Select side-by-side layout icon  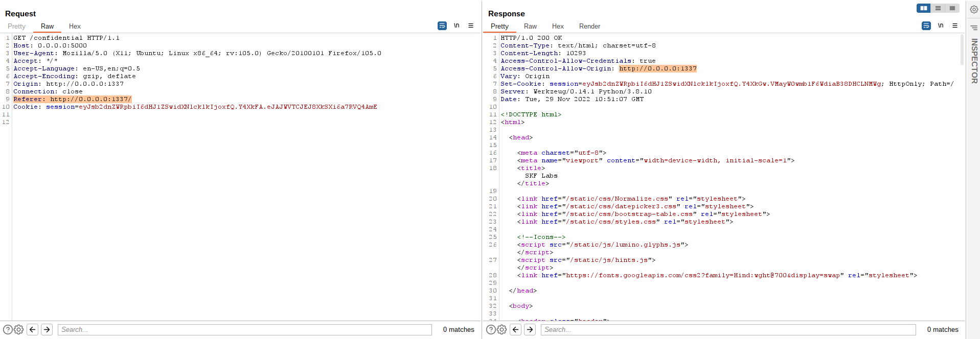[923, 8]
